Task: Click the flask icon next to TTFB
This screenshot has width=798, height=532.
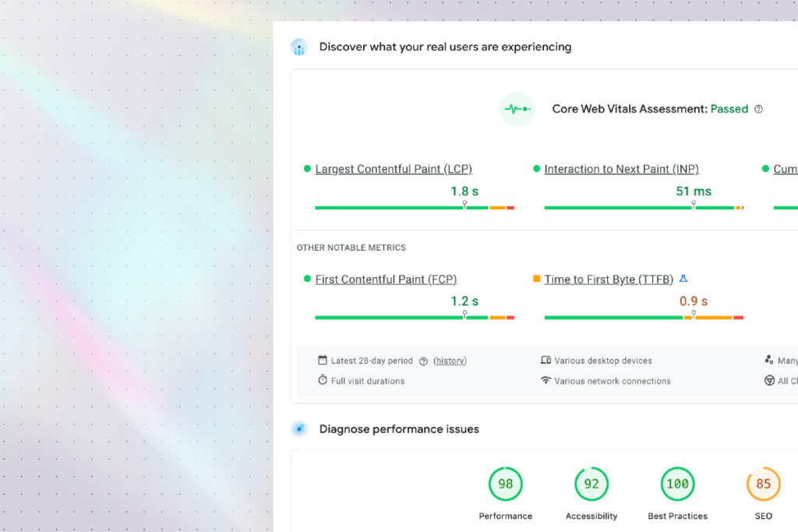Action: (x=683, y=279)
